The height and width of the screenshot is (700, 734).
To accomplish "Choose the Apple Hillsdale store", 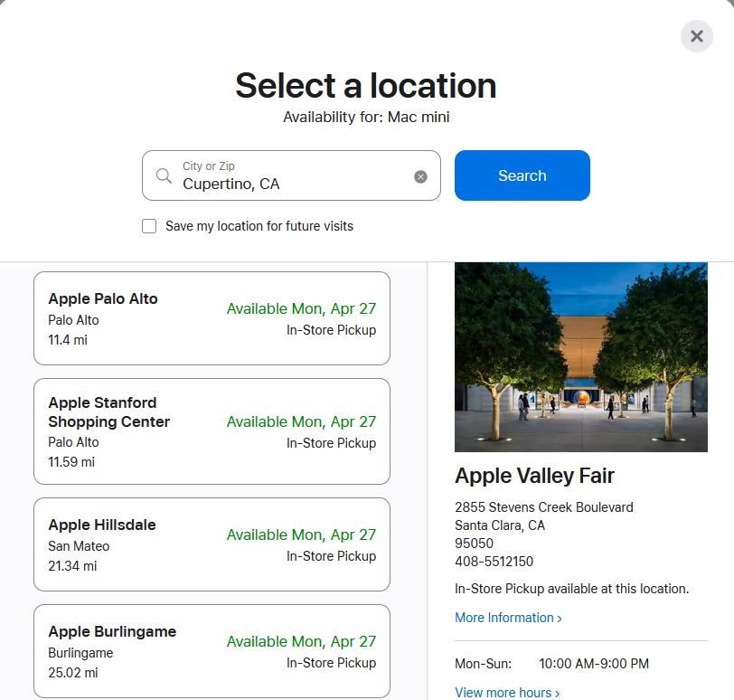I will click(x=212, y=544).
